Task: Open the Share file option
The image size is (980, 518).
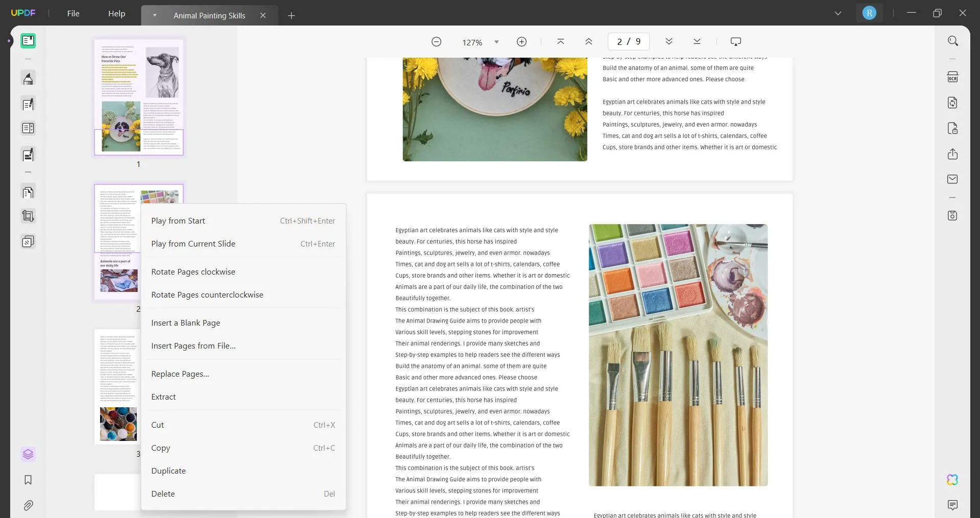Action: (952, 154)
